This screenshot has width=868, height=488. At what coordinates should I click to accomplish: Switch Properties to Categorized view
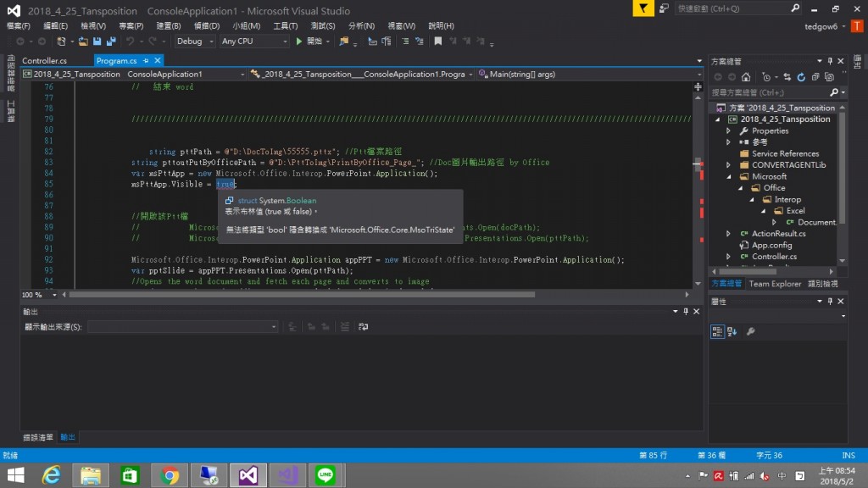pyautogui.click(x=717, y=331)
